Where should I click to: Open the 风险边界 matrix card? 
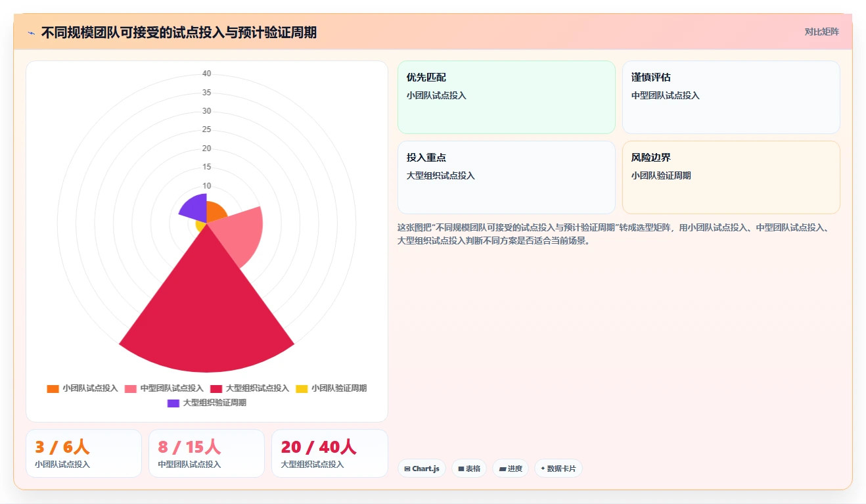731,177
